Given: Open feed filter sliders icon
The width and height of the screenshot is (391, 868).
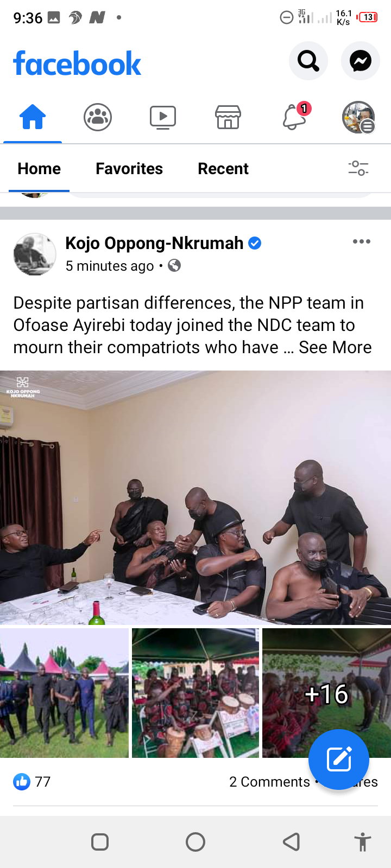Looking at the screenshot, I should [x=358, y=168].
